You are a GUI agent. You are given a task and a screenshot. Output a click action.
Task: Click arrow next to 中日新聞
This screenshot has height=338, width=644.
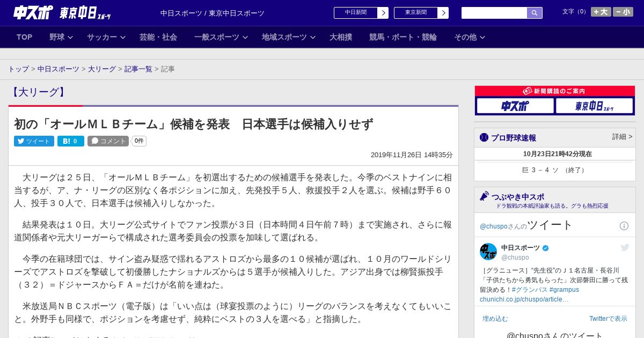click(383, 13)
